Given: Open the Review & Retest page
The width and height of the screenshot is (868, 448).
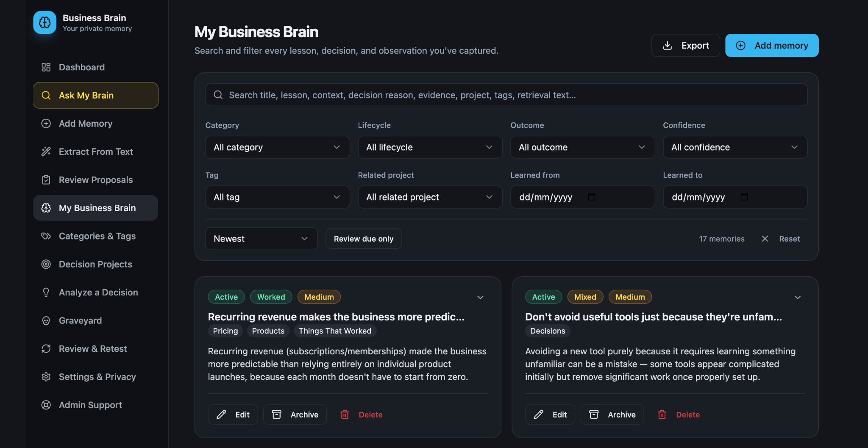Looking at the screenshot, I should coord(96,348).
